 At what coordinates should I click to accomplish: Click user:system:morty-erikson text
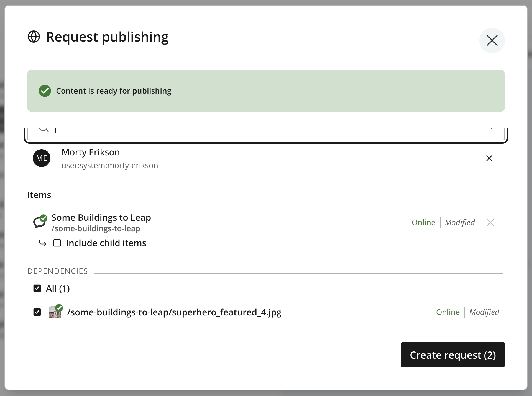point(110,165)
